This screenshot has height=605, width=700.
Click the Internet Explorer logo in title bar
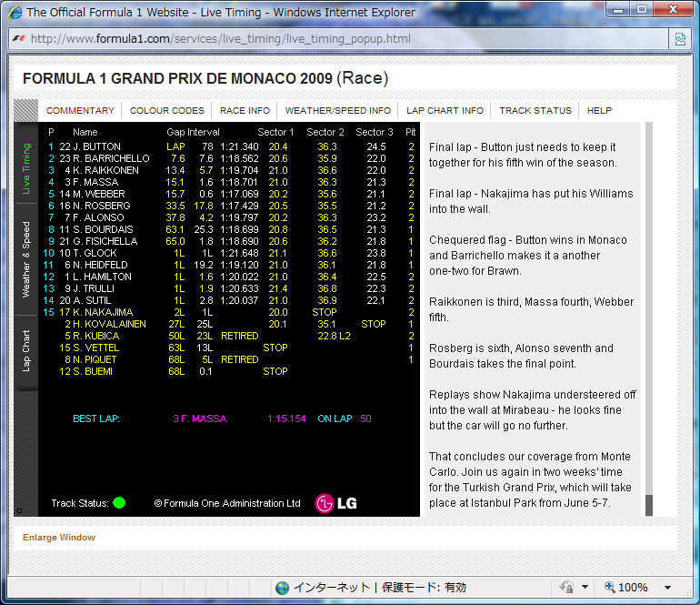(15, 12)
